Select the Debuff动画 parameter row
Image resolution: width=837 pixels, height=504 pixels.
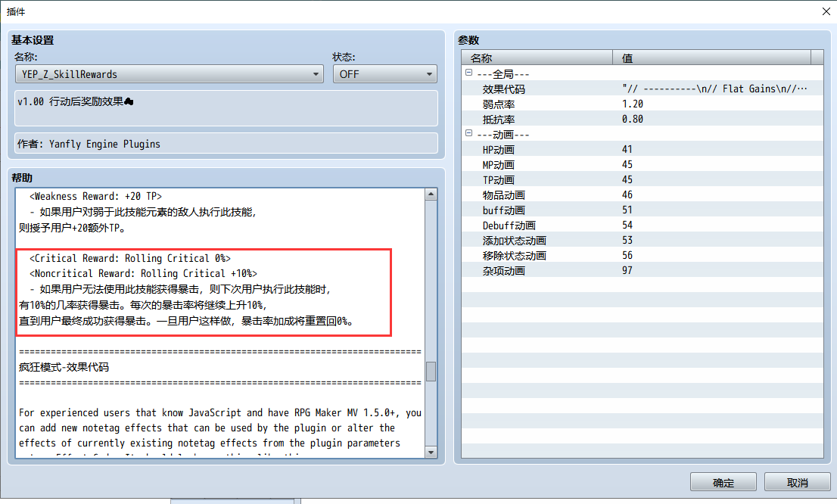click(x=643, y=225)
